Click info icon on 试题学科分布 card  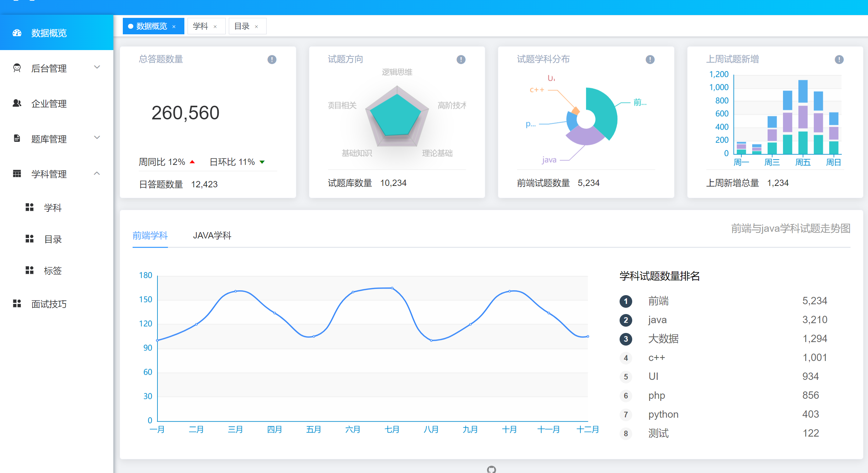coord(650,60)
